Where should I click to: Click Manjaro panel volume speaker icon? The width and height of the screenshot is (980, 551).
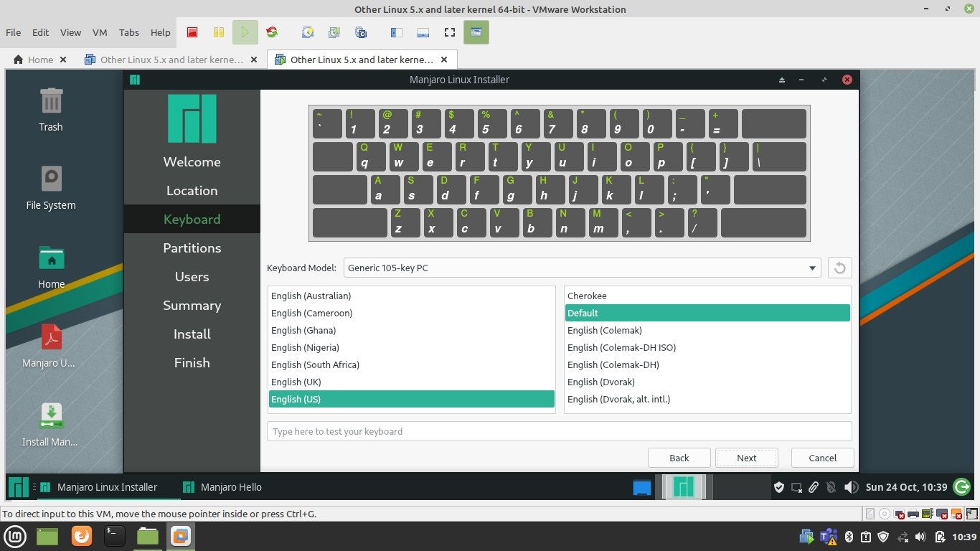(852, 487)
